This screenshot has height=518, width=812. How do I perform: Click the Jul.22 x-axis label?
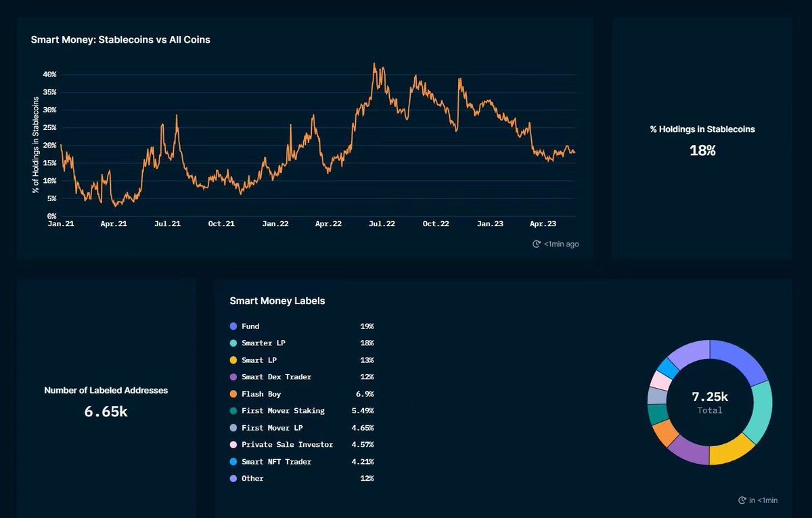[x=382, y=223]
